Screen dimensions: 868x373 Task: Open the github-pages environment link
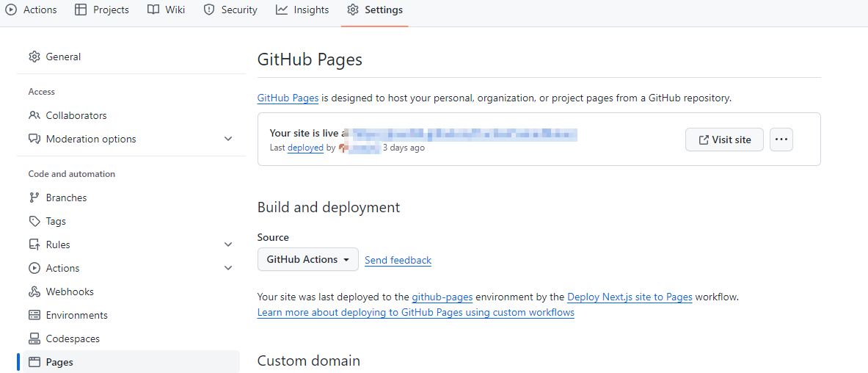442,297
